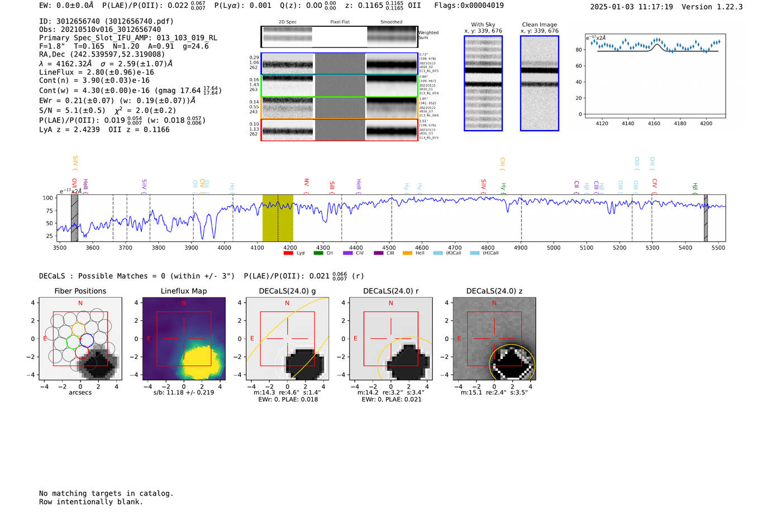
Task: Click the CIII legend swatch
Action: 378,253
